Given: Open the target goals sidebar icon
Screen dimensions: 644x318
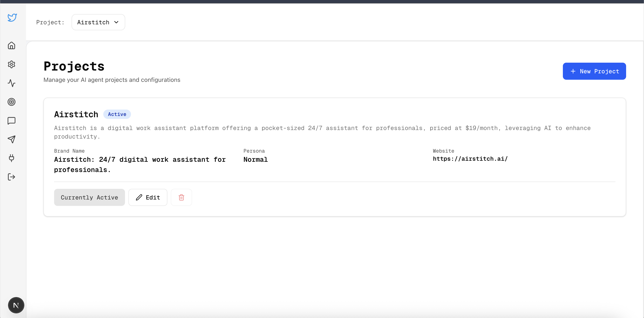Looking at the screenshot, I should click(11, 102).
